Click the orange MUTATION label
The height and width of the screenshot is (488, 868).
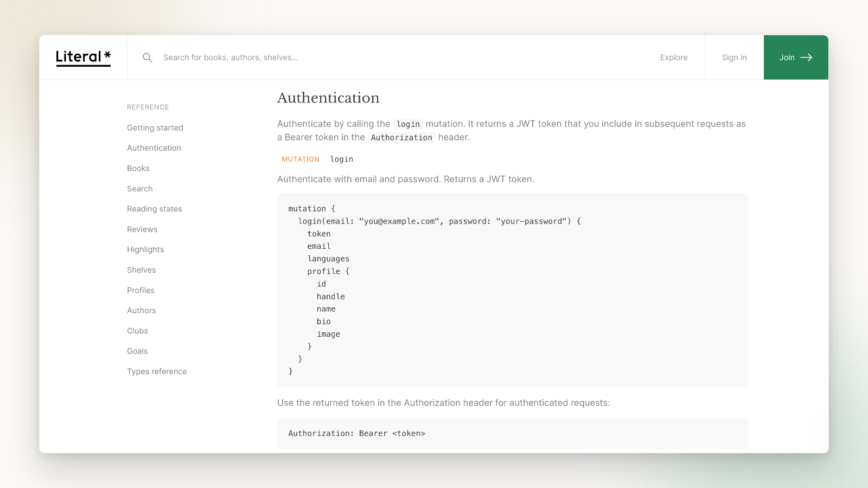coord(301,159)
